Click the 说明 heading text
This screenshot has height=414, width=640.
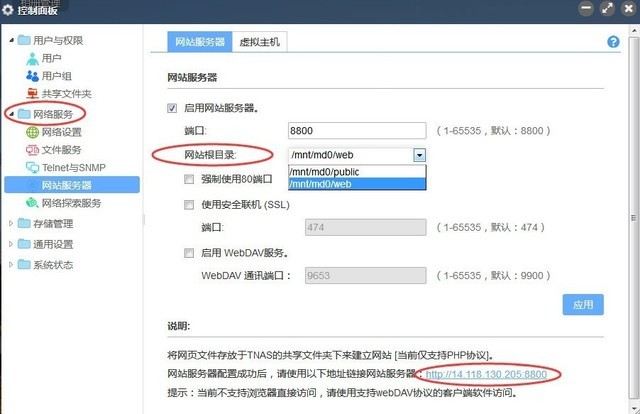point(179,326)
